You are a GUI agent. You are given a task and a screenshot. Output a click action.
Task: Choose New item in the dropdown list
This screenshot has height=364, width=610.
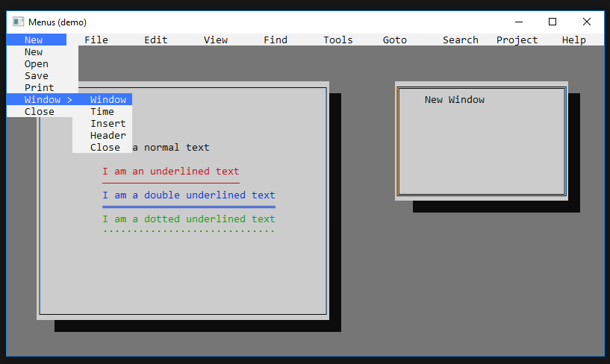(43, 51)
